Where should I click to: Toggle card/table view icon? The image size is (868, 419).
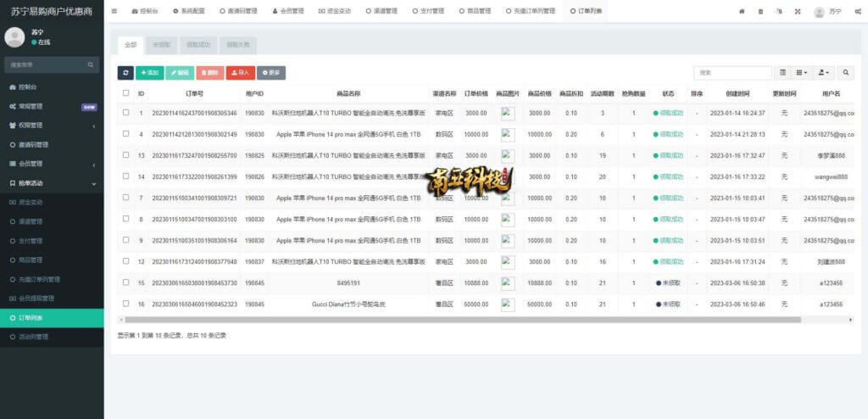pos(782,73)
